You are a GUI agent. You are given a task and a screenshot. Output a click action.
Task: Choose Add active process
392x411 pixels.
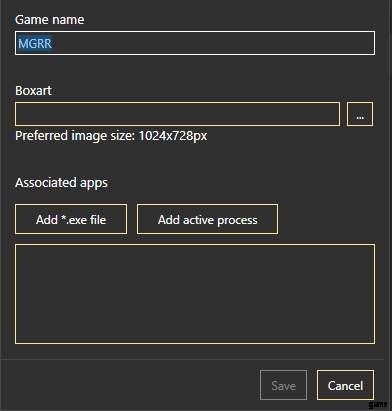click(207, 219)
